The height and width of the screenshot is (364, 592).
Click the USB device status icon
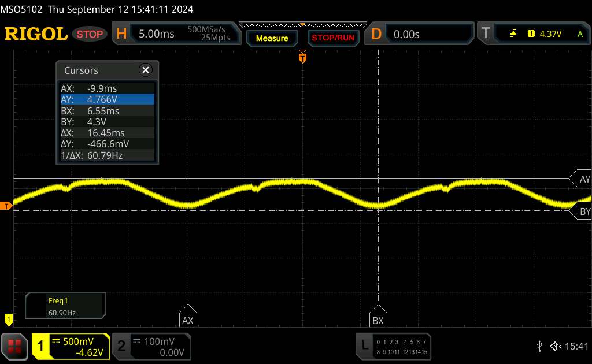[x=539, y=346]
